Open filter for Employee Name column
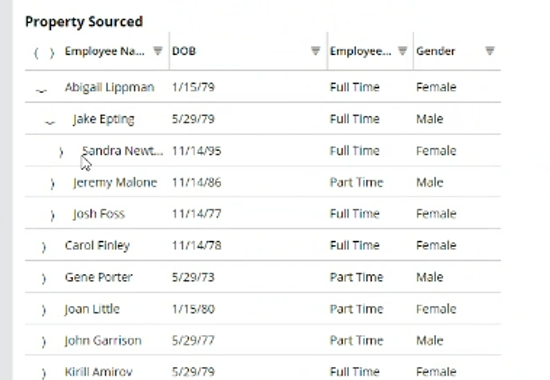The image size is (550, 380). point(158,51)
